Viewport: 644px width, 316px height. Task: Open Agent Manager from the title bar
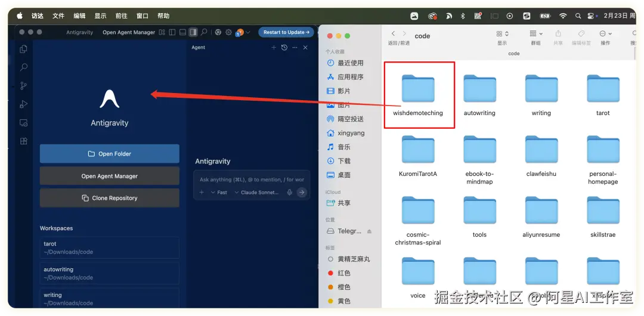[x=129, y=32]
